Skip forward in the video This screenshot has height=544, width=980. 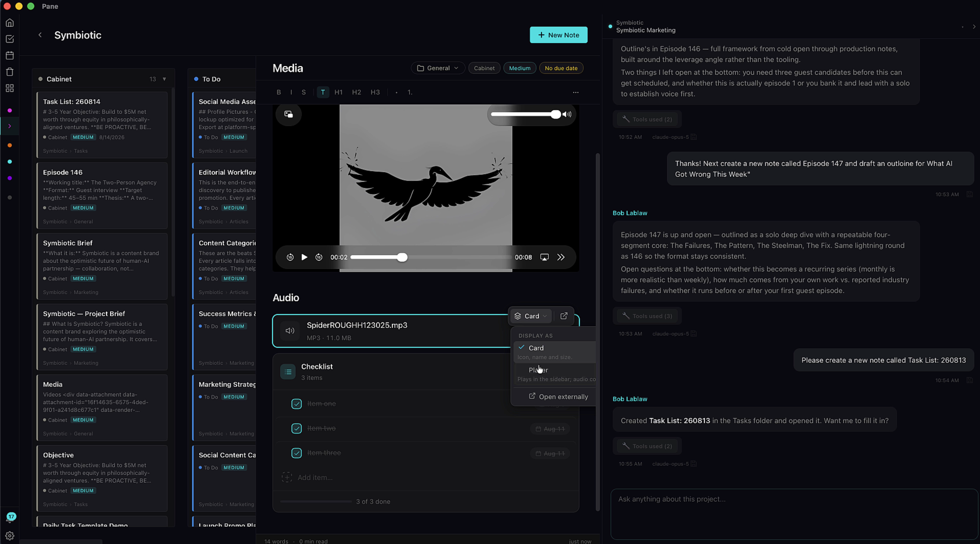[319, 257]
